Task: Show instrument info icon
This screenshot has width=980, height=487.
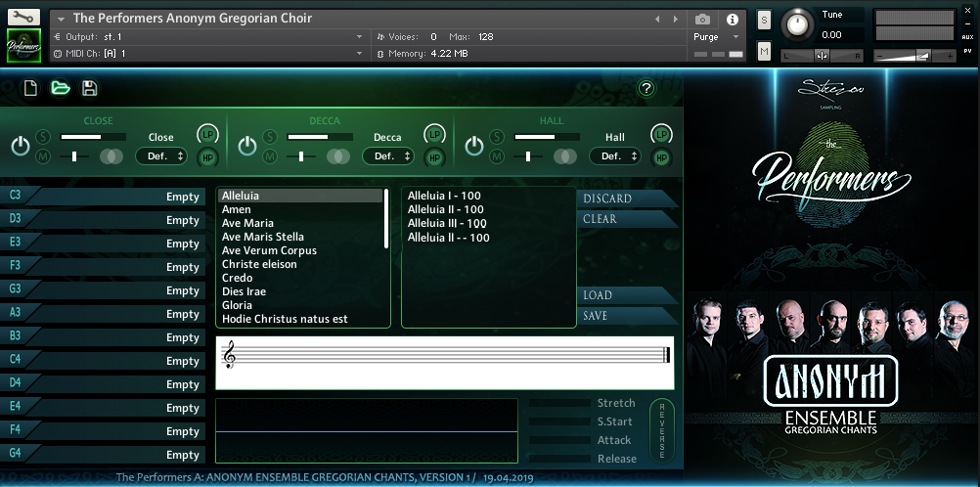Action: (733, 20)
